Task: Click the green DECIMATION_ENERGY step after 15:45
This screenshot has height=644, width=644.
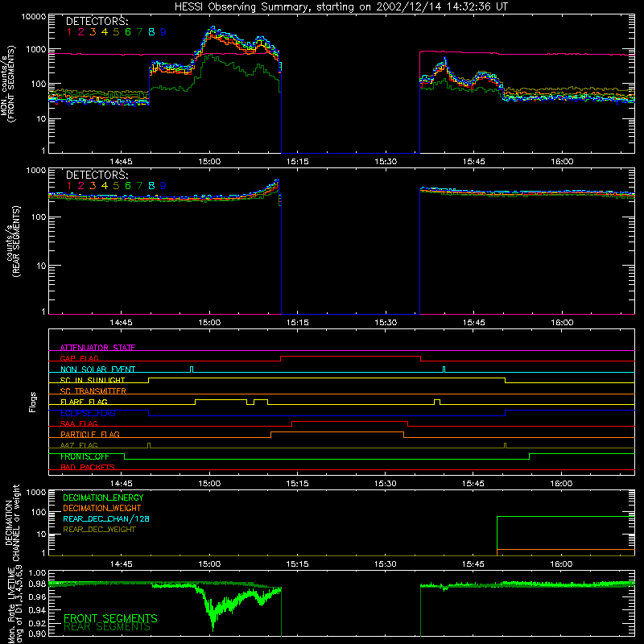Action: tap(566, 517)
